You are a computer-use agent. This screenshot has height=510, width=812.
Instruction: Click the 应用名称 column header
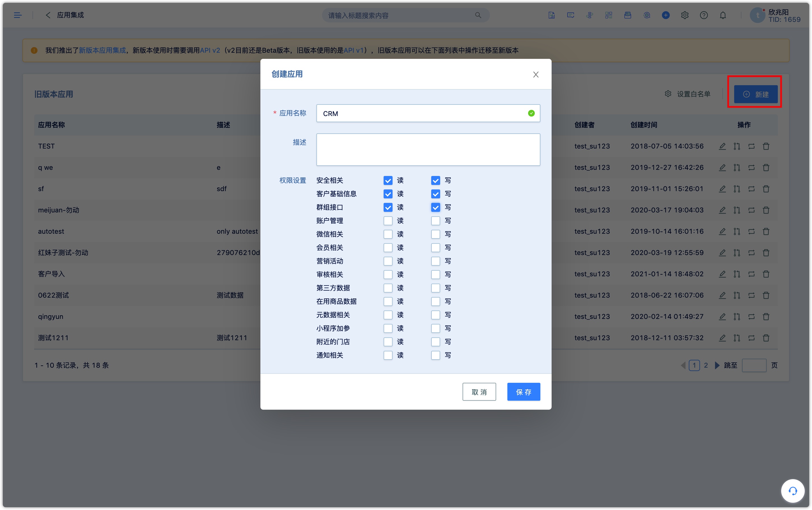click(x=51, y=125)
